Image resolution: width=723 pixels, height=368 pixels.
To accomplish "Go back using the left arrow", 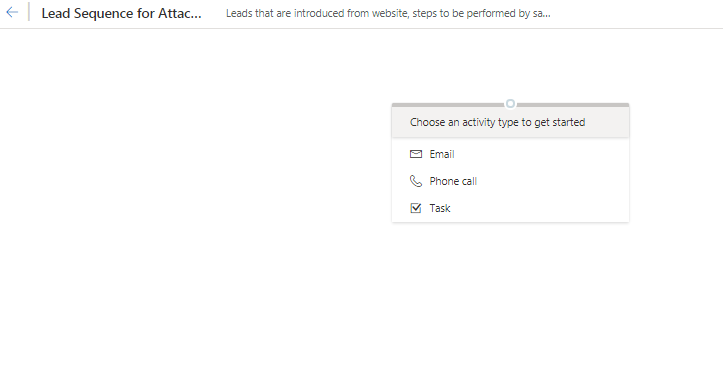I will coord(12,12).
